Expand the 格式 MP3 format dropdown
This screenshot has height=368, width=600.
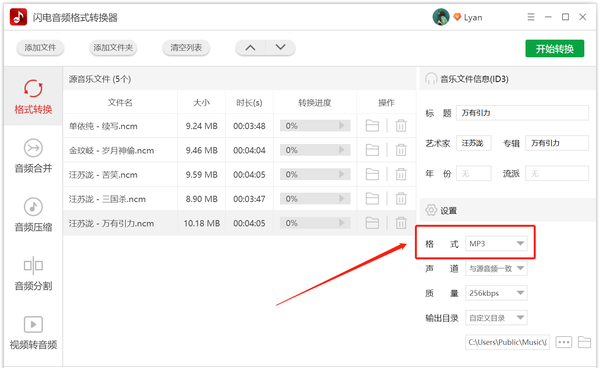point(496,244)
